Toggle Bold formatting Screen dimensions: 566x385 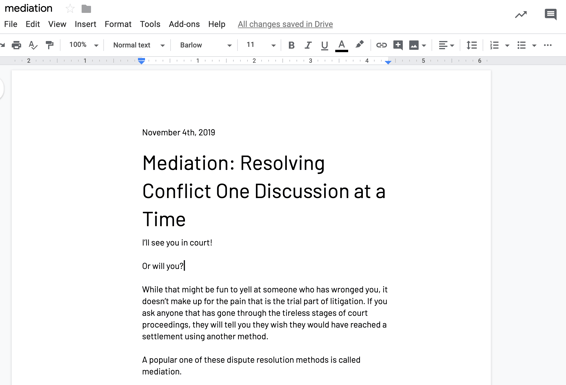(291, 45)
